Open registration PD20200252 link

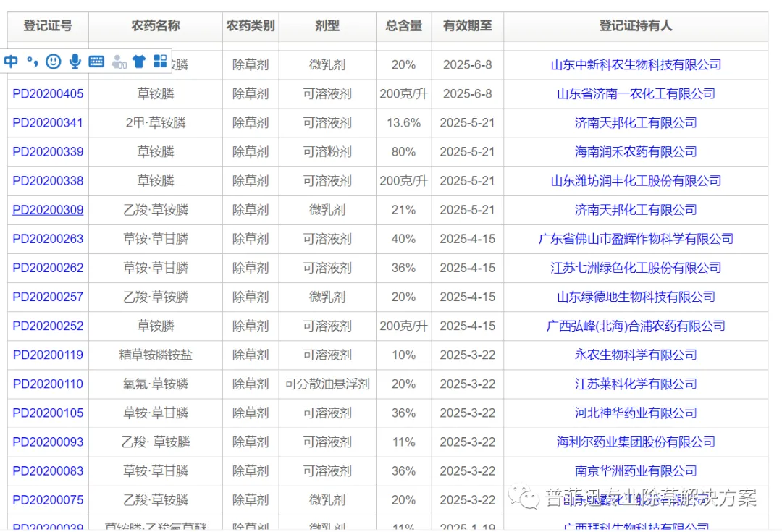click(48, 326)
